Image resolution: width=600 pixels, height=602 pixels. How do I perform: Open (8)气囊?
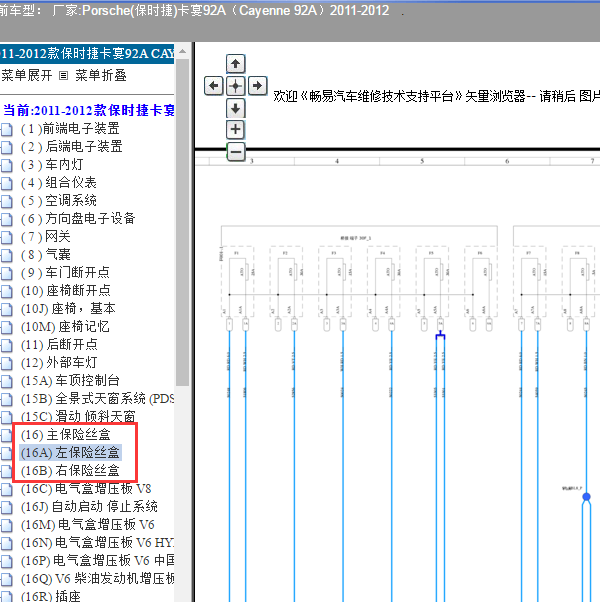(45, 255)
